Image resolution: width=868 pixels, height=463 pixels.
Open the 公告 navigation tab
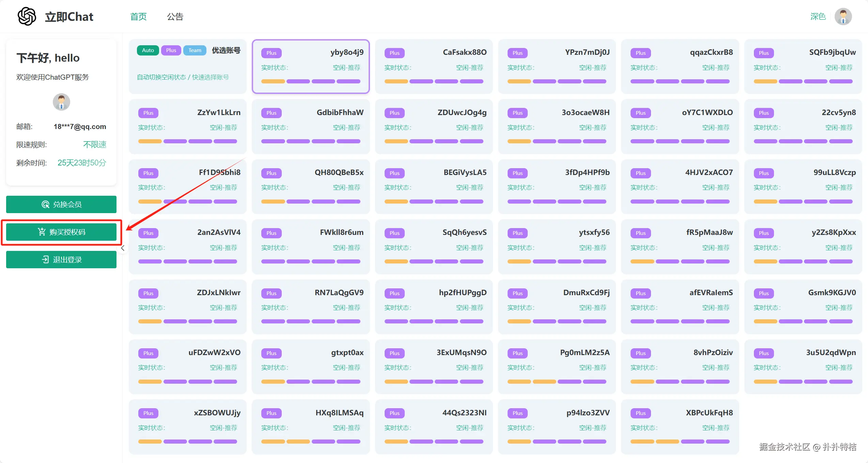point(175,16)
